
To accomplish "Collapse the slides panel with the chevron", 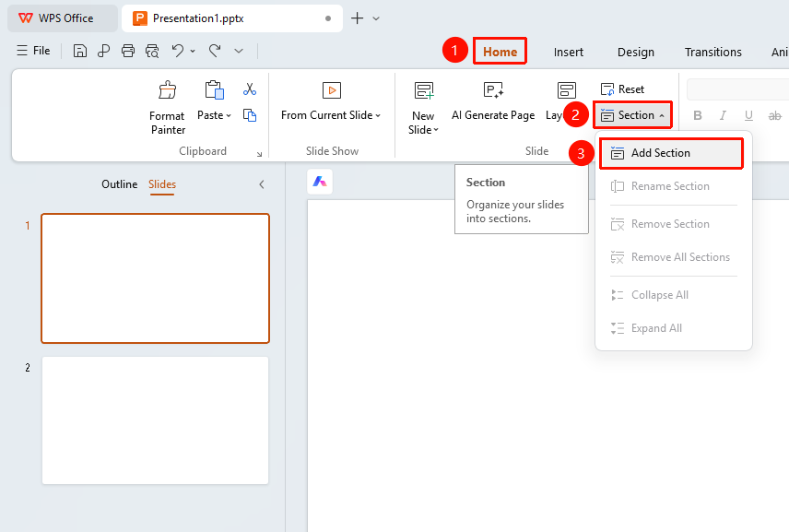I will coord(262,184).
